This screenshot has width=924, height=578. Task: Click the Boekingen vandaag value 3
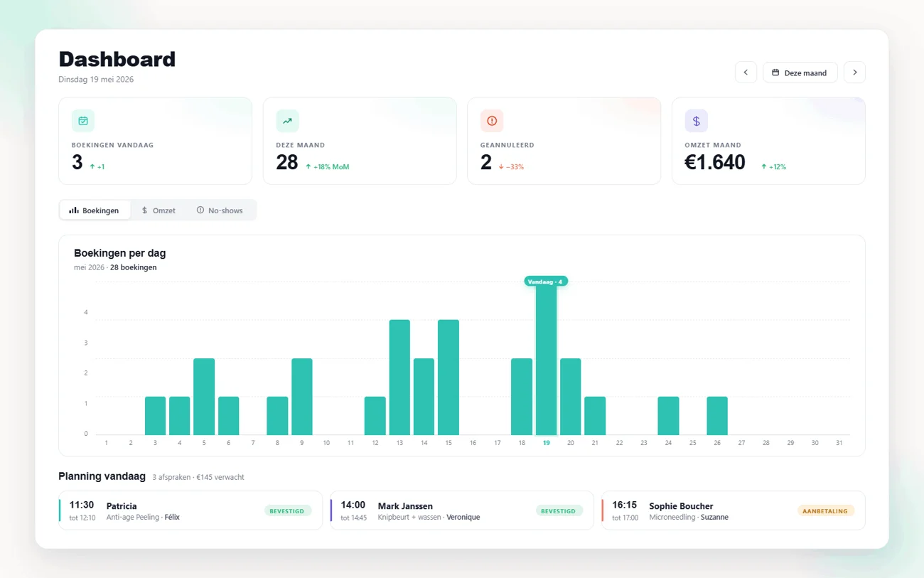click(x=77, y=163)
